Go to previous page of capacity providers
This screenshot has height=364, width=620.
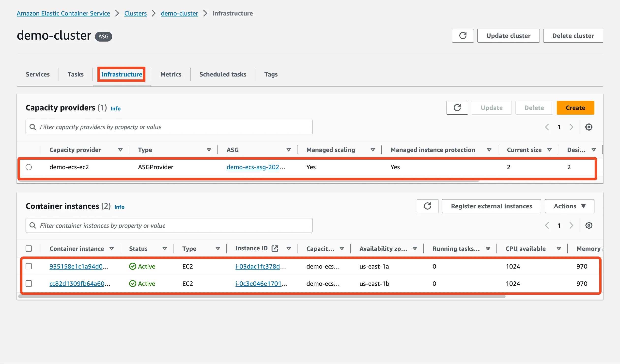pos(547,127)
